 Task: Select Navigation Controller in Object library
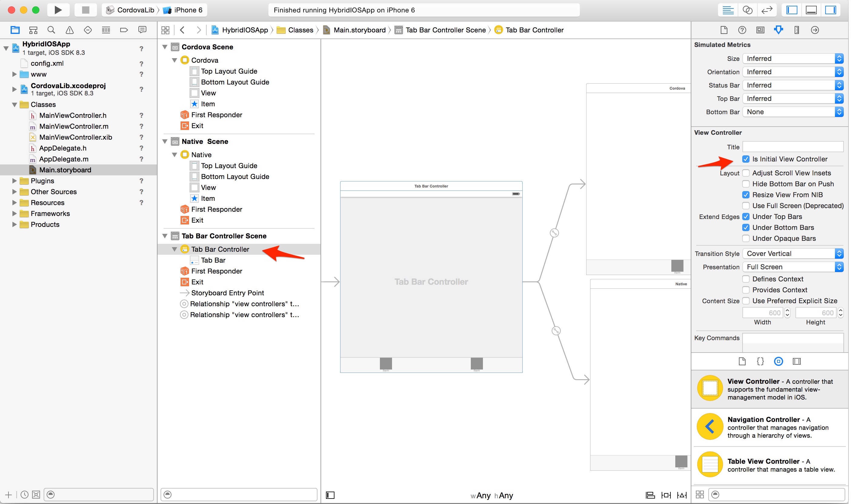point(769,427)
